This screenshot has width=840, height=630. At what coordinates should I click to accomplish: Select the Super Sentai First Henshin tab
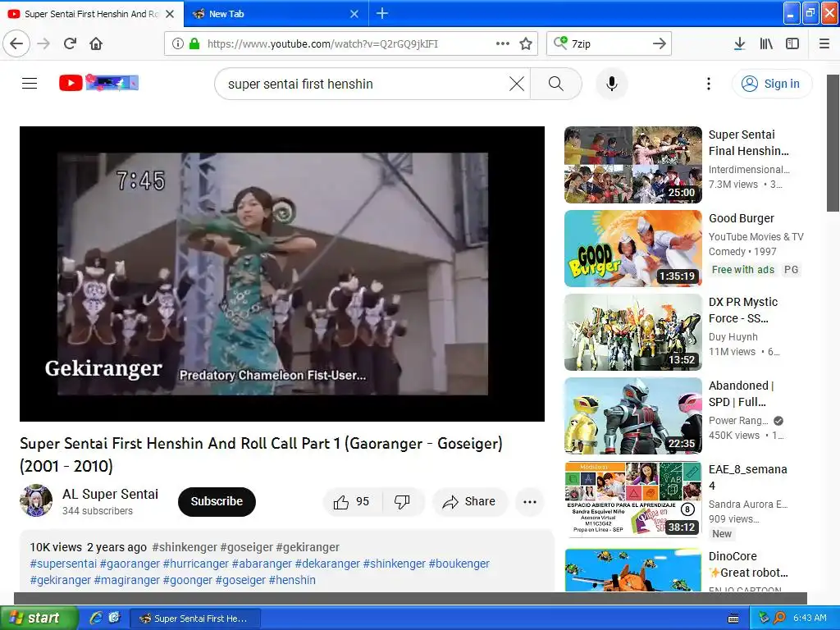point(92,13)
